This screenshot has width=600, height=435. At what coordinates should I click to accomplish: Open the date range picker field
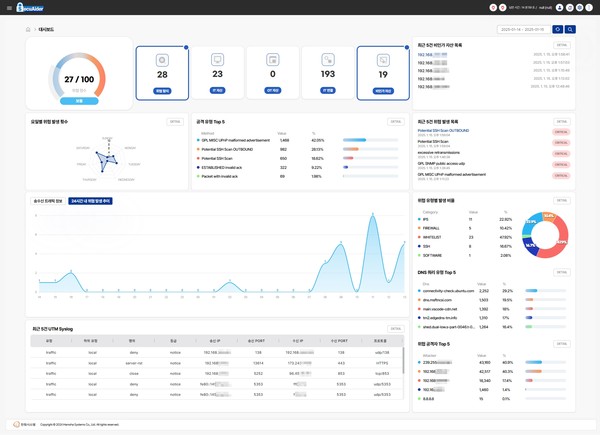point(523,30)
